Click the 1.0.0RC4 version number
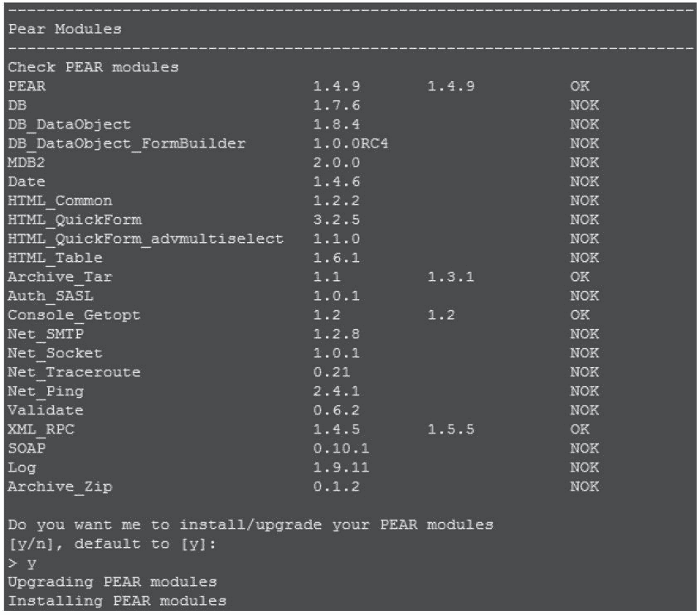The width and height of the screenshot is (700, 615). (351, 143)
